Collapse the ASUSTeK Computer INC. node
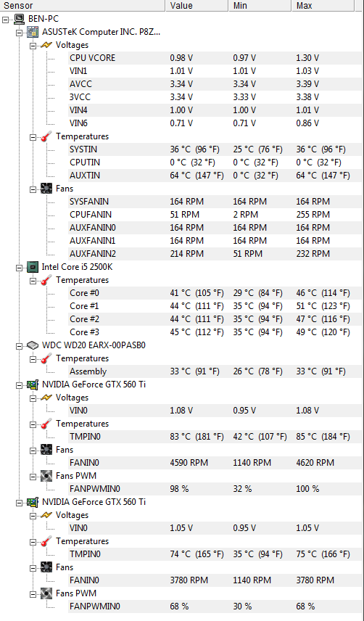This screenshot has width=364, height=621. (19, 32)
